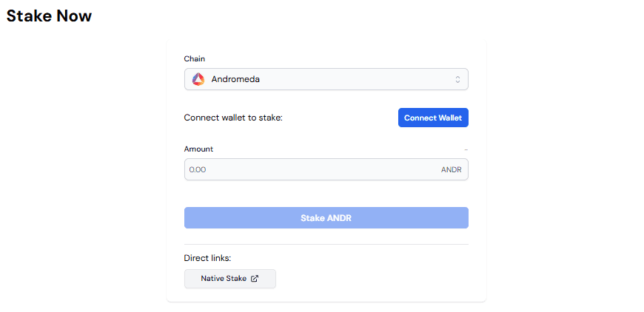Click the 'Direct links:' label

[207, 258]
